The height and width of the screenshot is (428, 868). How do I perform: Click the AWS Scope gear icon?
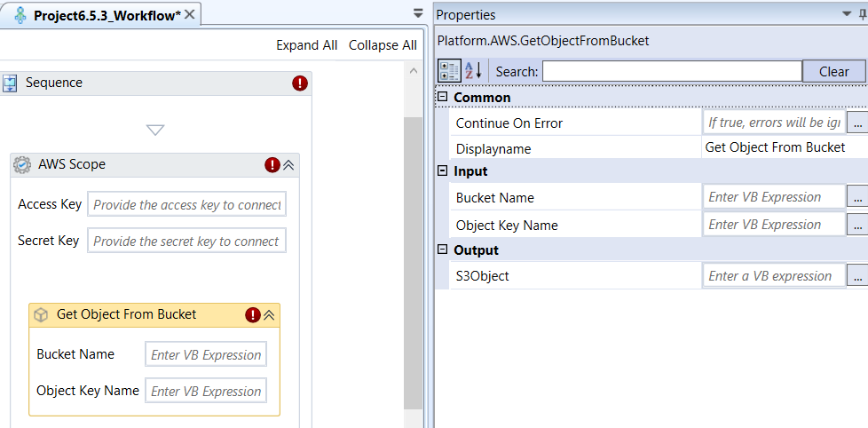point(21,164)
